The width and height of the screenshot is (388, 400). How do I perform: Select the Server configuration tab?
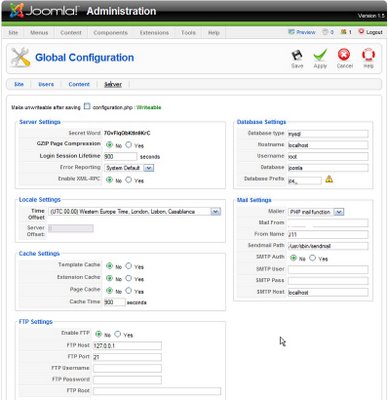point(113,84)
